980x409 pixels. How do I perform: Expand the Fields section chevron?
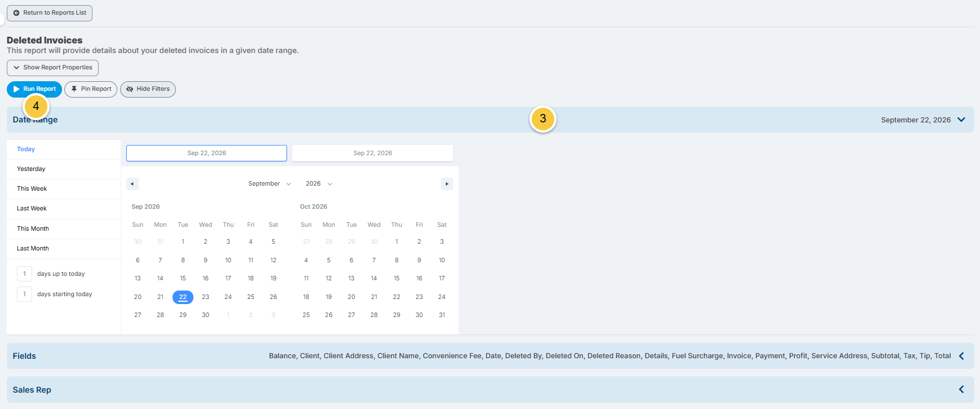[961, 356]
